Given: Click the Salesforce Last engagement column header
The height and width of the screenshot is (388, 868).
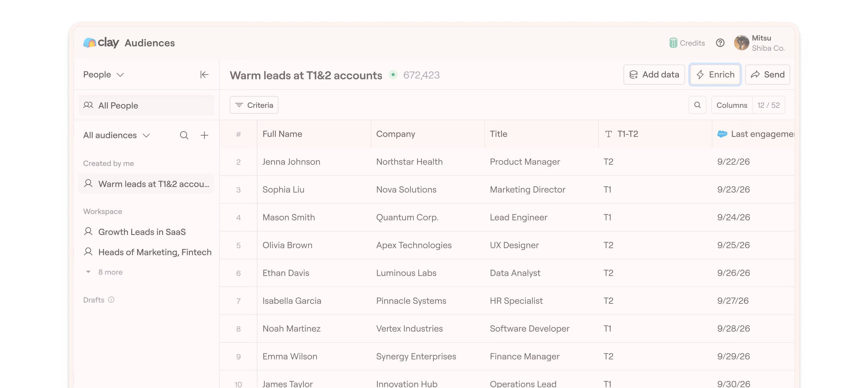Looking at the screenshot, I should coord(753,134).
